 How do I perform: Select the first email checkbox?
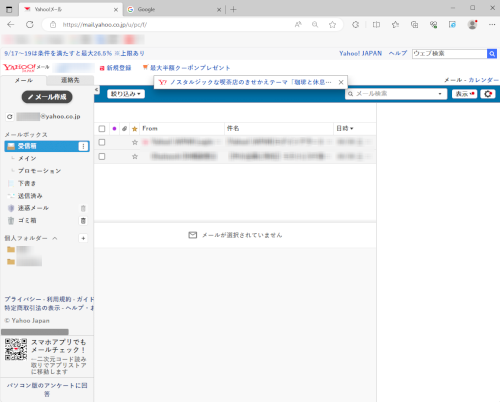tap(102, 142)
